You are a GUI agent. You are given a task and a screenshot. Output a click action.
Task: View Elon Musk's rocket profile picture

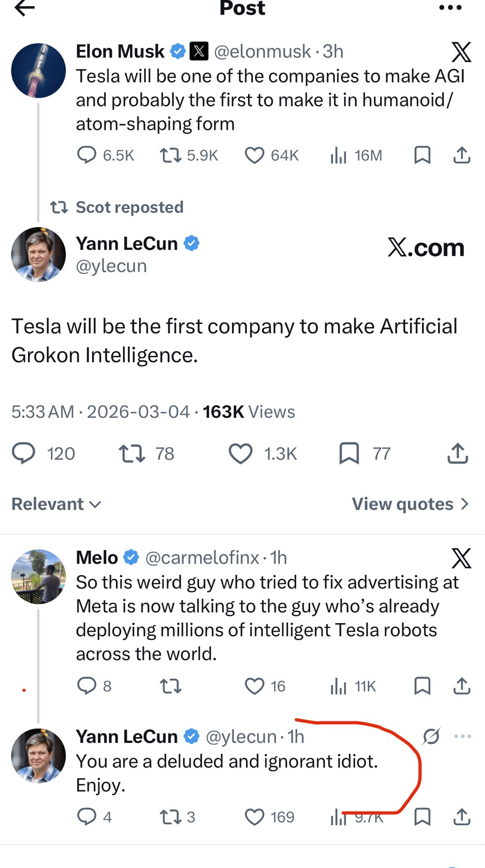click(x=39, y=70)
